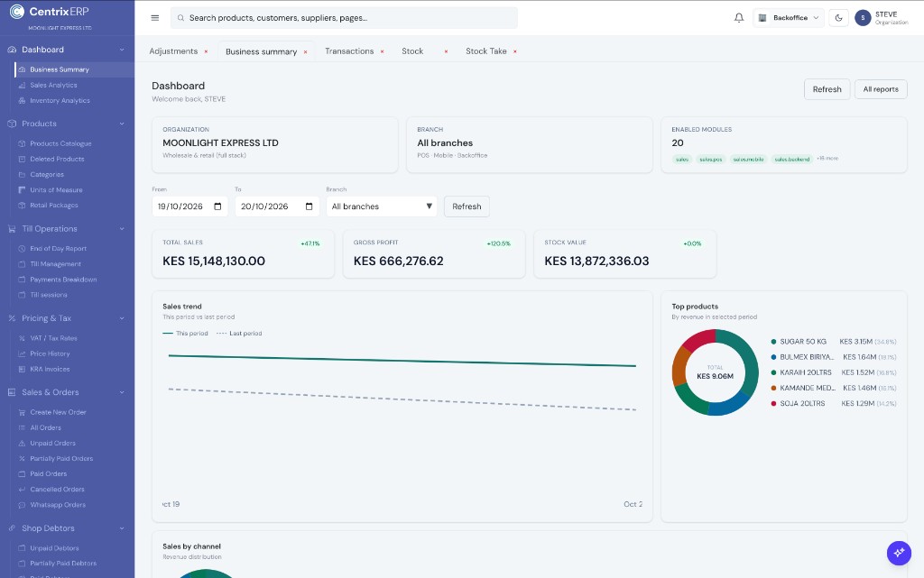Open the STEVE user avatar

click(863, 18)
